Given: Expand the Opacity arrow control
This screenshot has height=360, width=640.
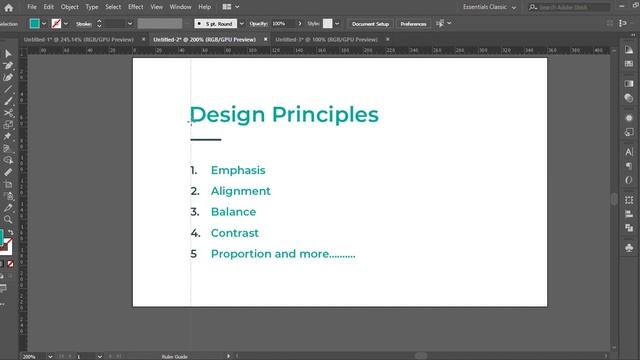Looking at the screenshot, I should click(x=300, y=24).
